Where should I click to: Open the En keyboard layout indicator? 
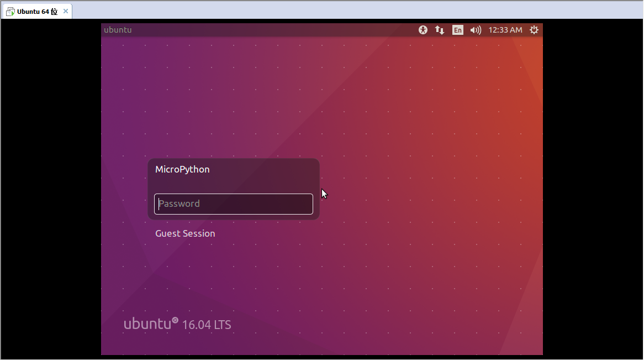point(457,30)
